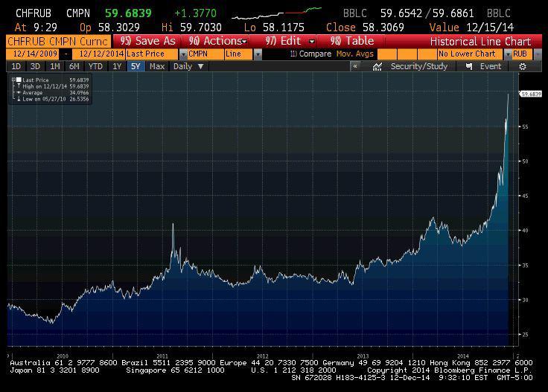The image size is (548, 392).
Task: Click the 59.6839 price axis marker
Action: [531, 94]
